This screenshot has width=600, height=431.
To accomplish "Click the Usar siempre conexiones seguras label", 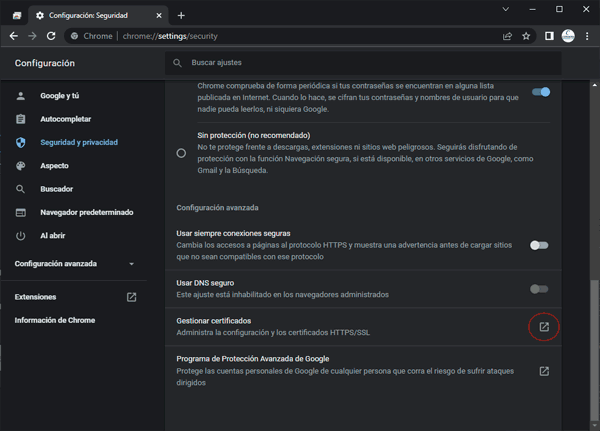I will 233,233.
